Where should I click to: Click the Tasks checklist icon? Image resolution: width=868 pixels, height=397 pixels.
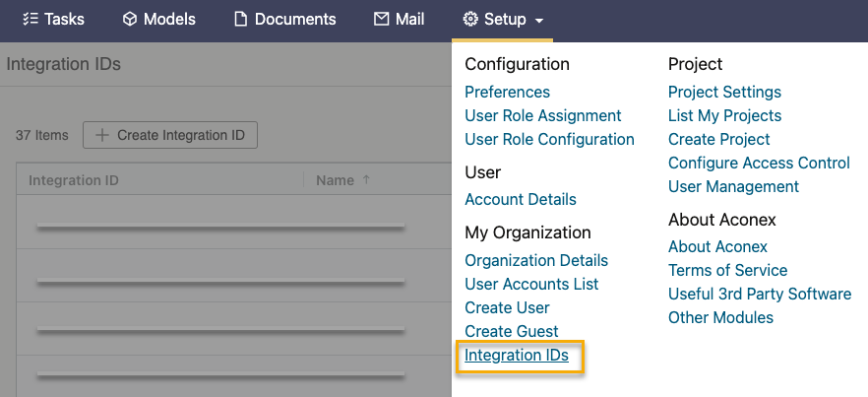31,20
